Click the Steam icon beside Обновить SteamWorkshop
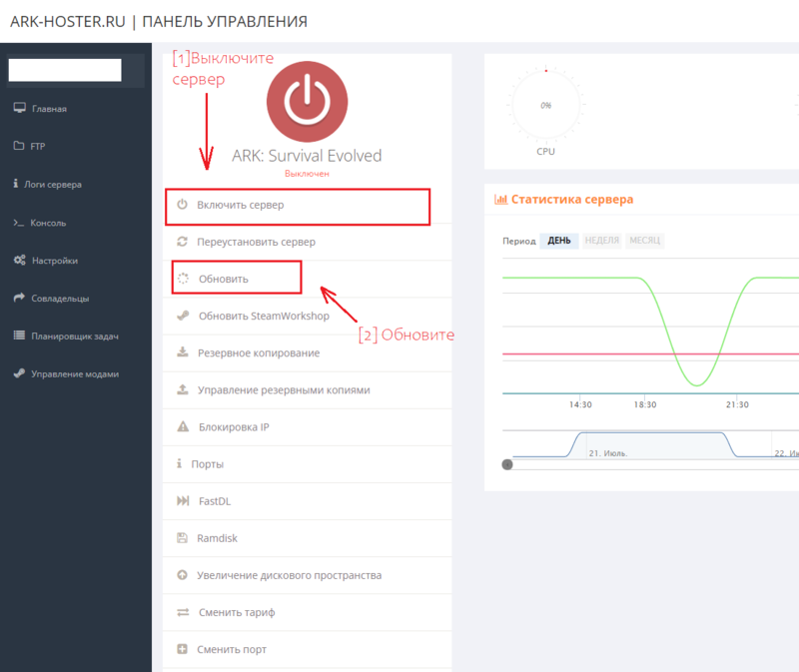Image resolution: width=799 pixels, height=672 pixels. (182, 316)
